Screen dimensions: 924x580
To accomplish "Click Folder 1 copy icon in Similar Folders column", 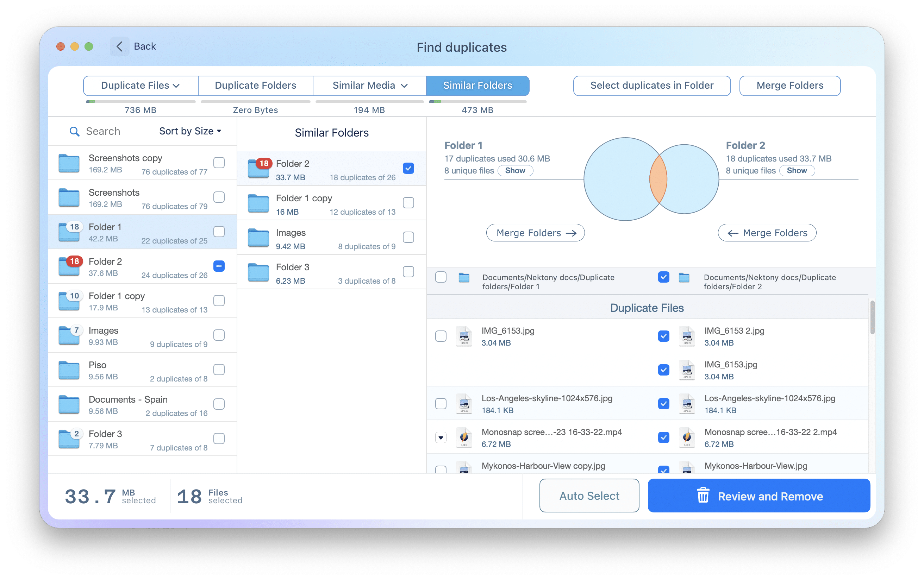I will 258,204.
